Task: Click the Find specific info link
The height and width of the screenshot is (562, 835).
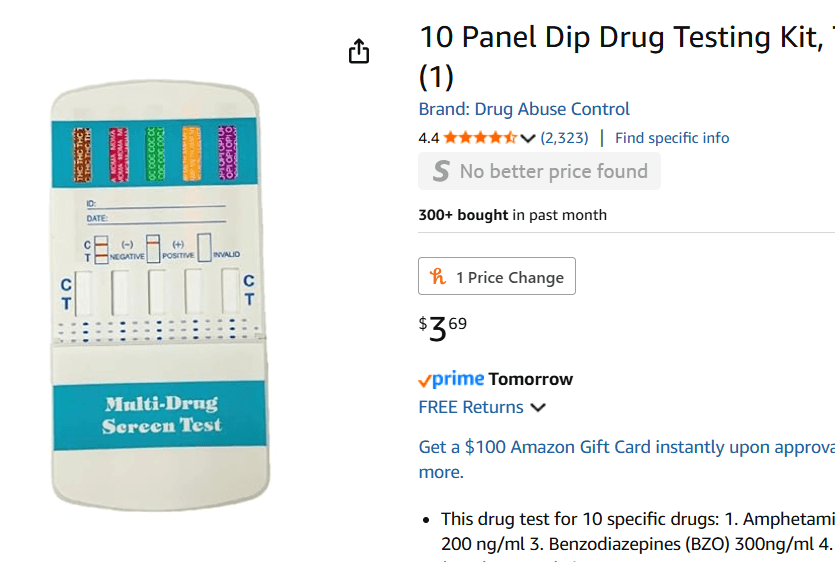Action: pyautogui.click(x=672, y=138)
